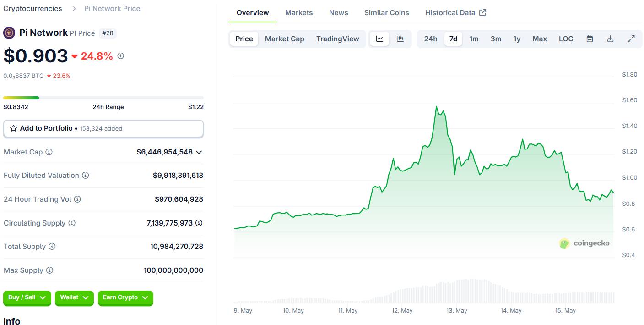Set chart range to 24h

click(x=431, y=39)
